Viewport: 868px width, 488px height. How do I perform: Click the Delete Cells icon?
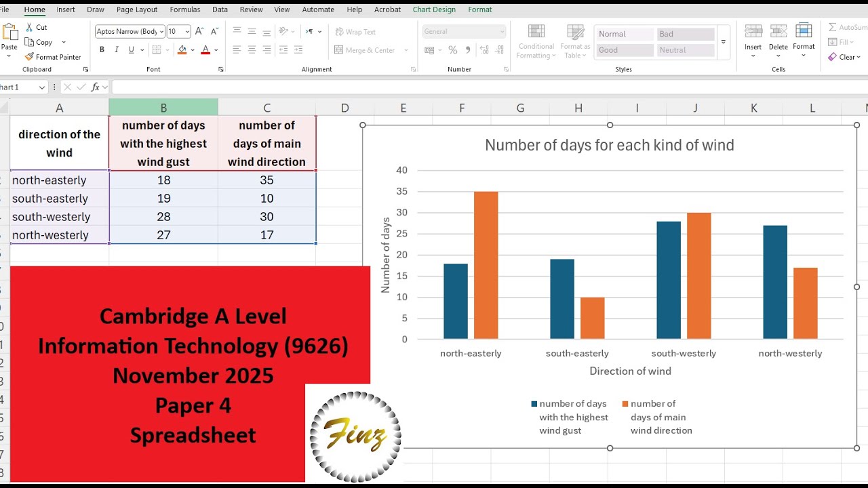click(778, 31)
